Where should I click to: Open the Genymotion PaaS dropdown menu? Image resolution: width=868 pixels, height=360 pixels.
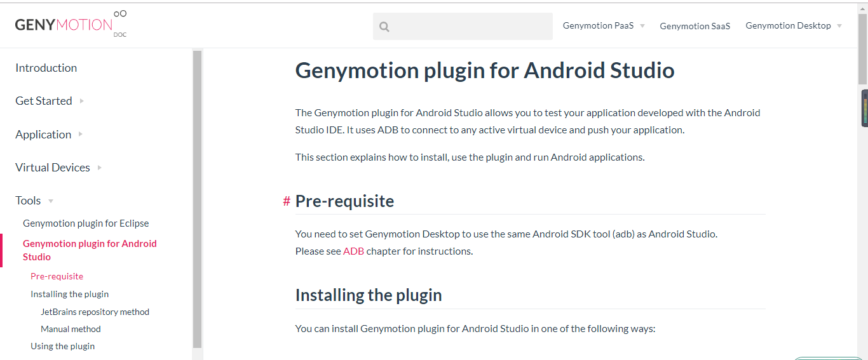click(x=604, y=26)
